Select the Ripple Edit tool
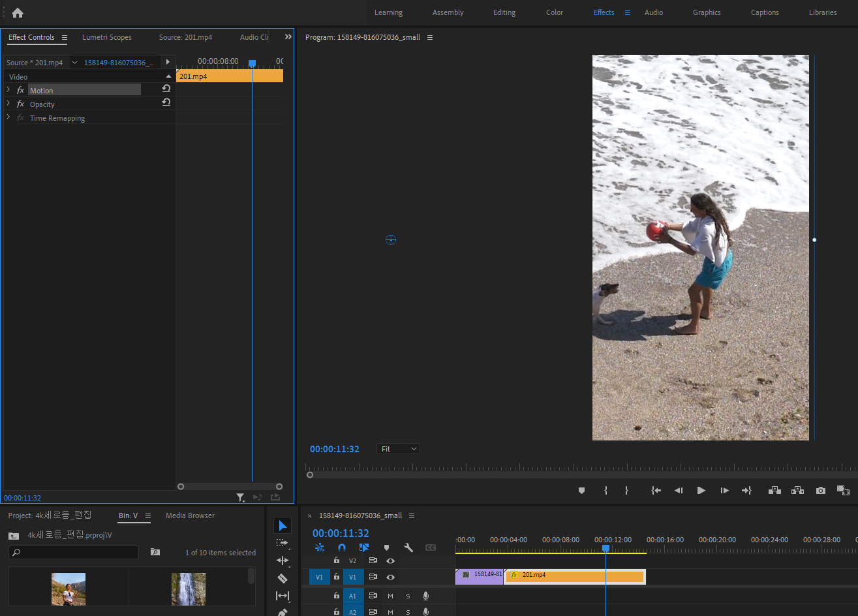The image size is (858, 616). pos(283,561)
